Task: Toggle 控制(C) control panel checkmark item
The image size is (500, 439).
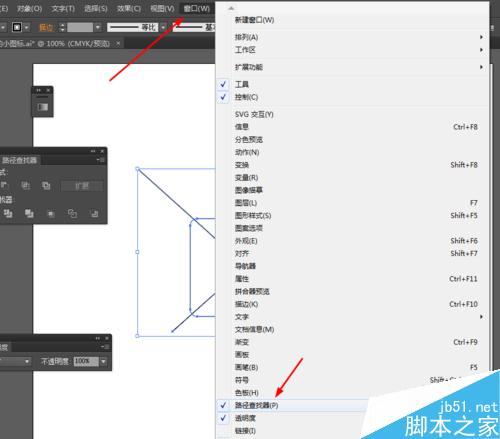Action: (353, 97)
